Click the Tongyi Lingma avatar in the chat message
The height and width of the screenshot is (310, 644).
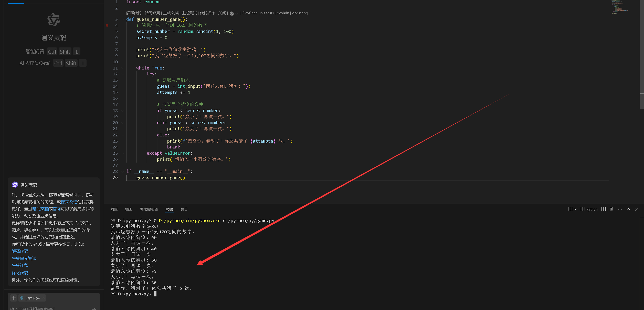pyautogui.click(x=15, y=185)
